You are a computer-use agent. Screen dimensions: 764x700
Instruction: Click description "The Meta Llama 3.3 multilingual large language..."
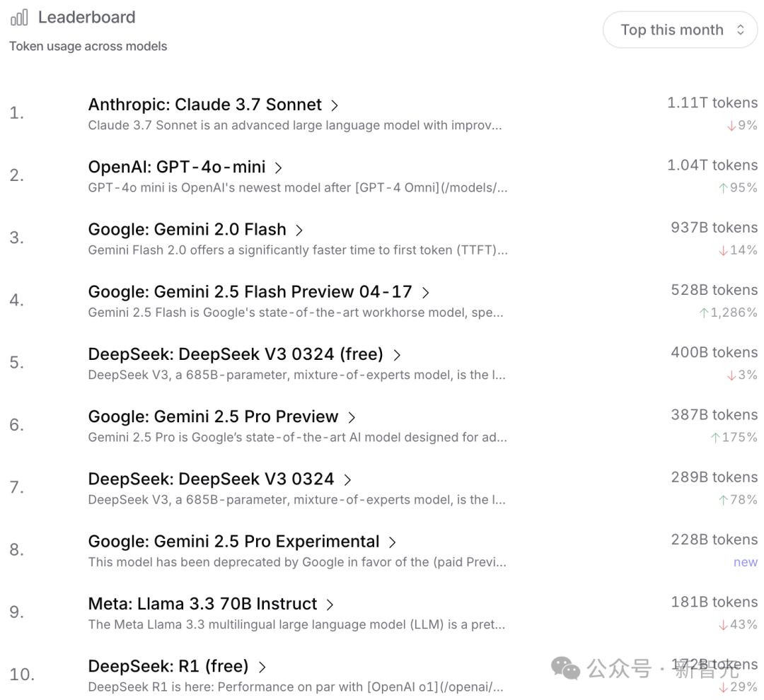coord(296,624)
